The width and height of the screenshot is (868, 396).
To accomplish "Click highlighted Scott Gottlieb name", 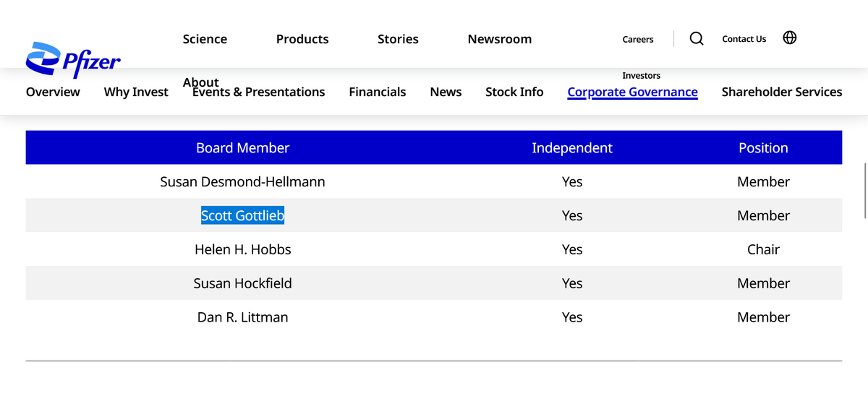I will click(242, 215).
